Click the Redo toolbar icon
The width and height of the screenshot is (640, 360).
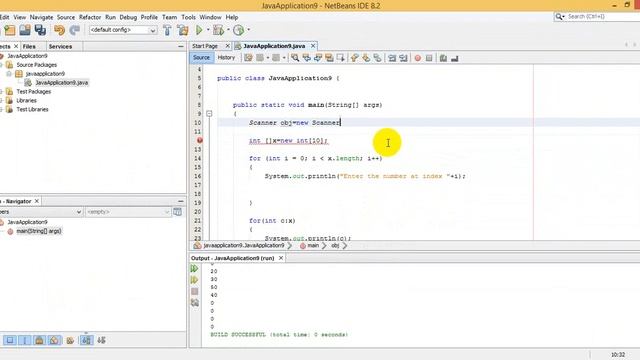coord(75,30)
